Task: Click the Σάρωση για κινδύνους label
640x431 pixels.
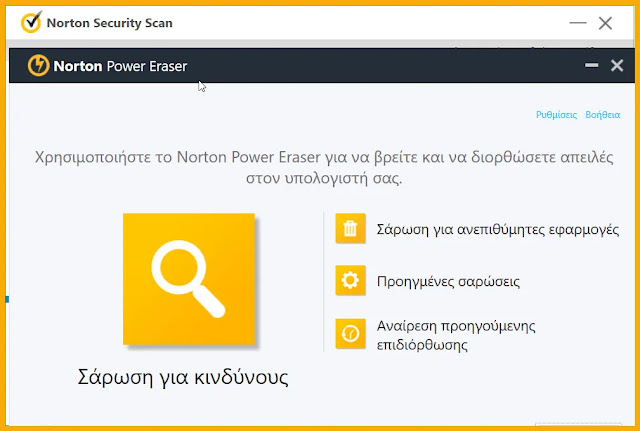Action: coord(183,377)
